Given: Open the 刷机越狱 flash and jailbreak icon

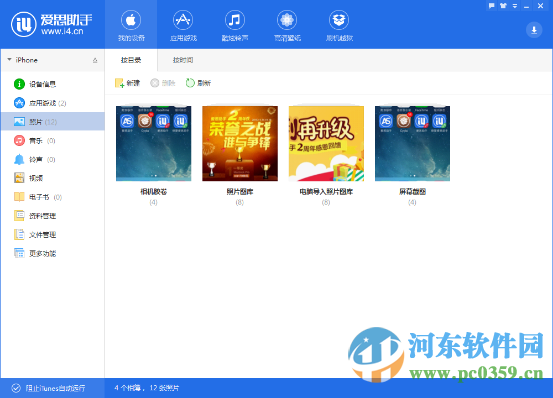Looking at the screenshot, I should point(339,20).
